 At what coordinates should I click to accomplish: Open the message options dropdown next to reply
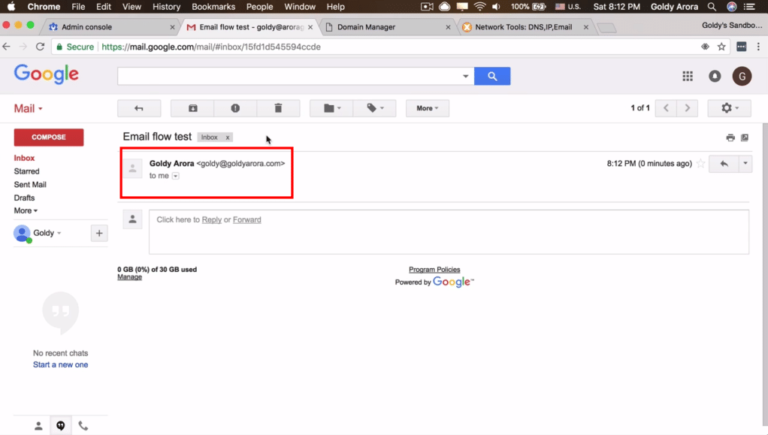pyautogui.click(x=745, y=164)
